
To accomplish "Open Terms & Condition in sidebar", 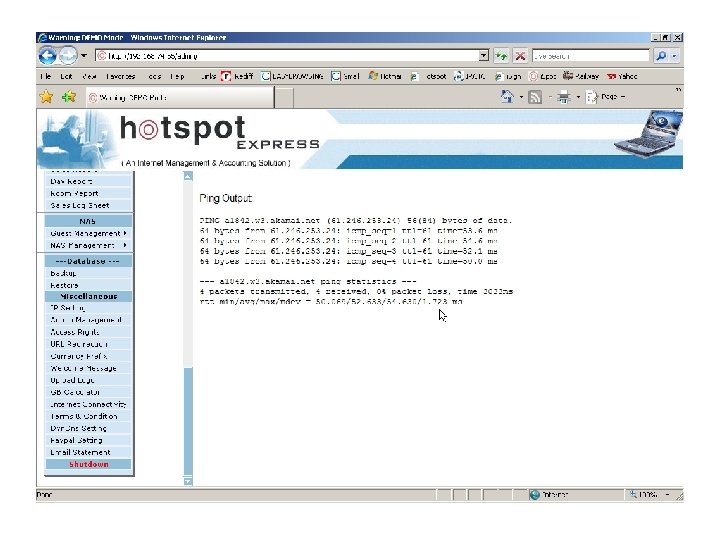I will (x=88, y=416).
